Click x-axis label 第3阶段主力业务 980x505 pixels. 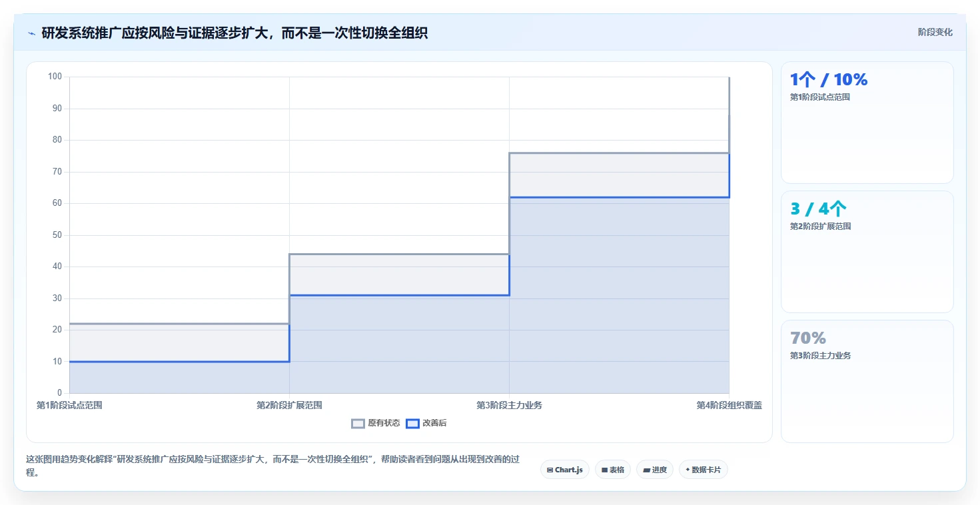(509, 405)
